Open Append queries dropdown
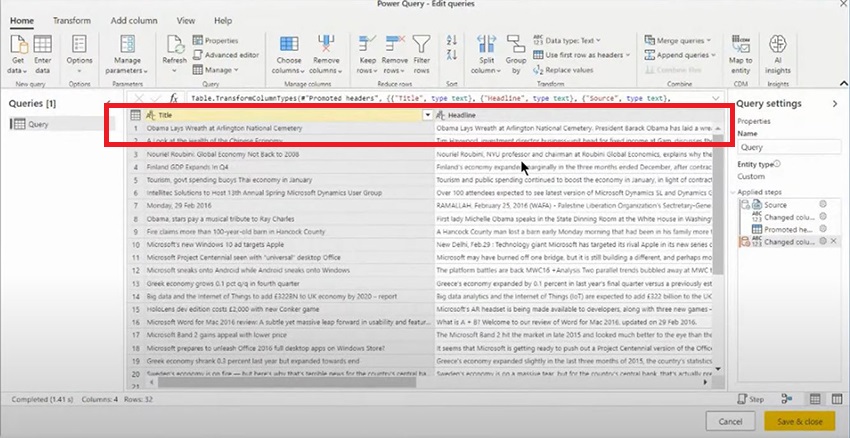 coord(680,55)
